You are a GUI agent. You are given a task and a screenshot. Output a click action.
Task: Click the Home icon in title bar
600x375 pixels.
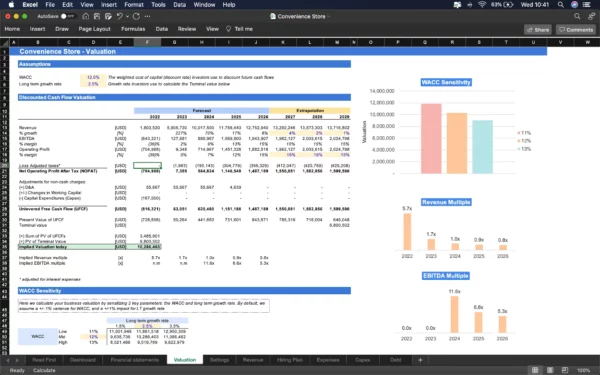(x=86, y=16)
